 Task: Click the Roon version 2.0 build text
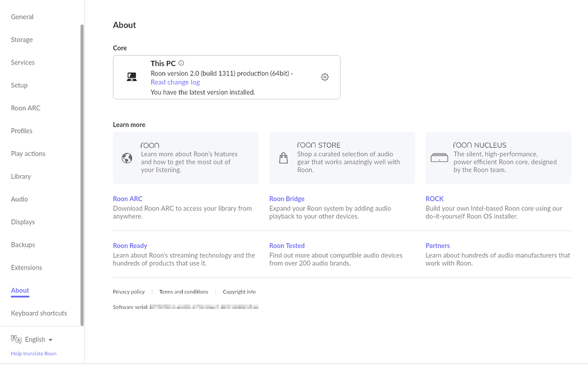pos(222,73)
